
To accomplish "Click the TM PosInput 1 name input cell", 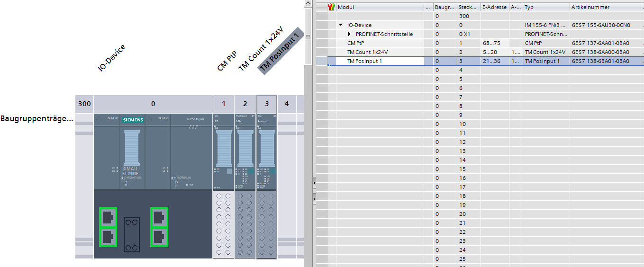I will (380, 61).
